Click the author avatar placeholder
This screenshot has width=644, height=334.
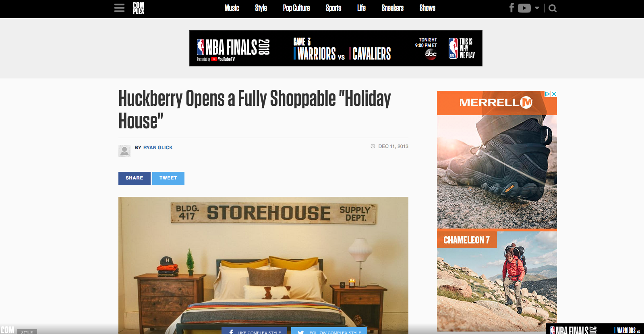(124, 151)
